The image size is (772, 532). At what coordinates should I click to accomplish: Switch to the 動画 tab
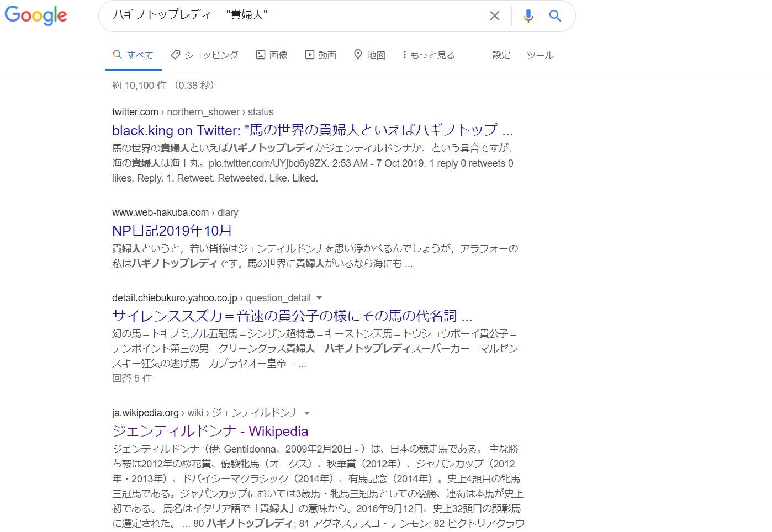321,55
